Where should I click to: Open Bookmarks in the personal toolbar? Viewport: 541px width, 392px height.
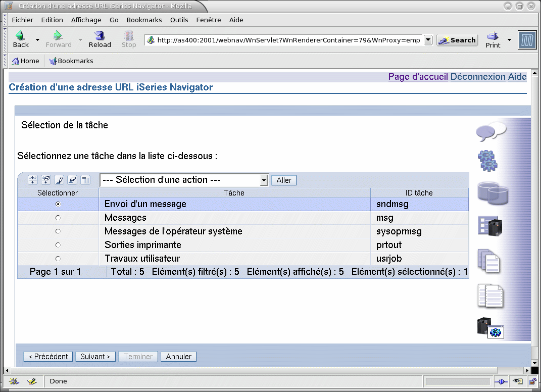pos(71,61)
